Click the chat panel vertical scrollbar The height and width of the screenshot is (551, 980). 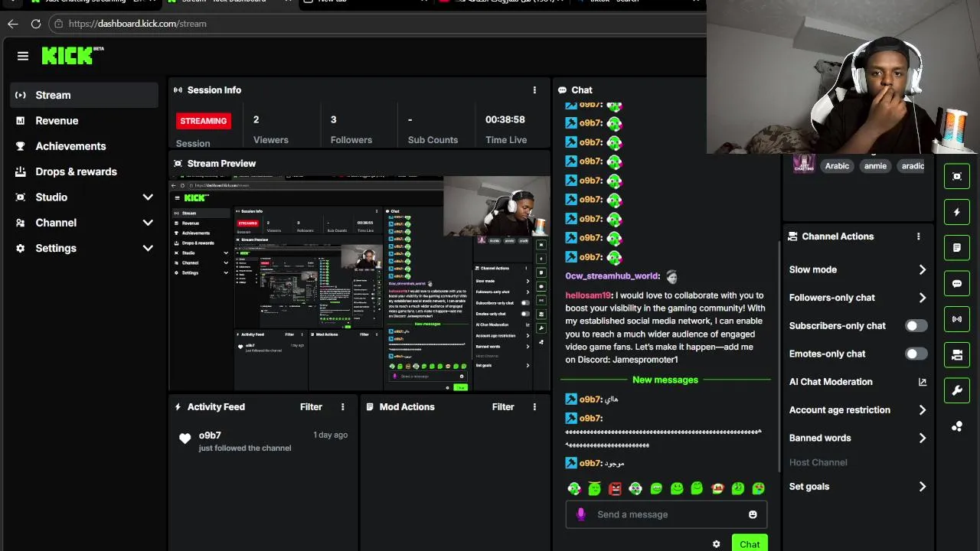tap(779, 356)
